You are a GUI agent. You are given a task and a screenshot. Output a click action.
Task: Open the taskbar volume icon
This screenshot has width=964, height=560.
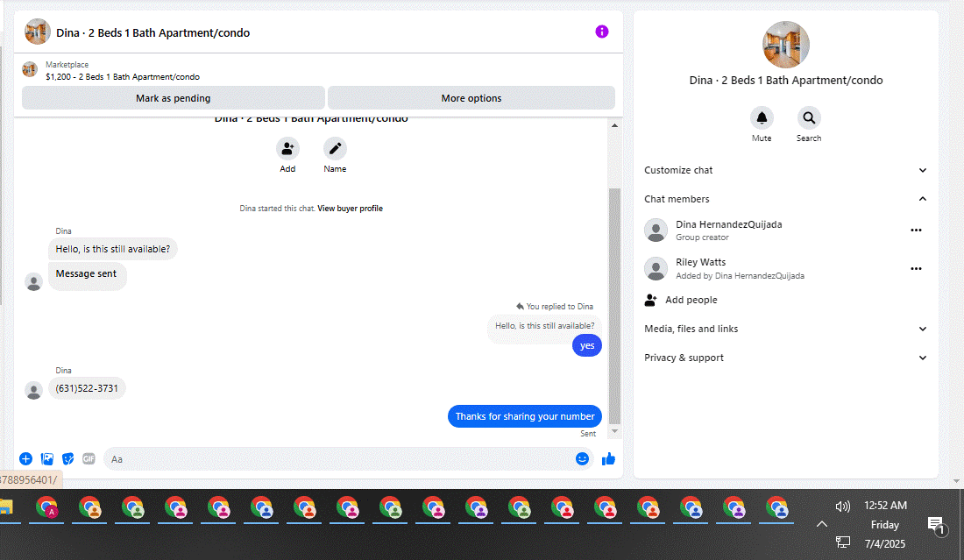coord(842,506)
